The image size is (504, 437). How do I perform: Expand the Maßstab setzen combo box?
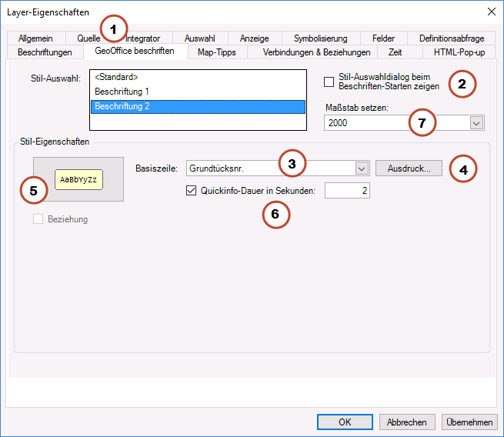tap(476, 123)
